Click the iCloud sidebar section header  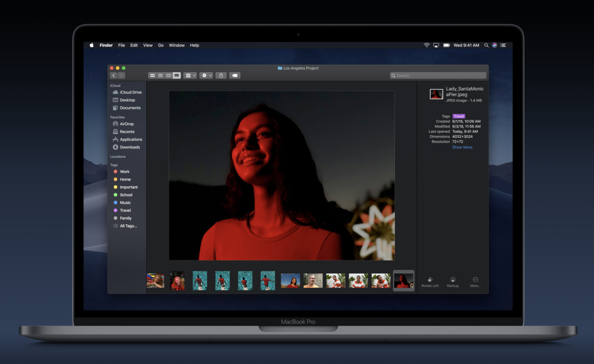tap(115, 86)
